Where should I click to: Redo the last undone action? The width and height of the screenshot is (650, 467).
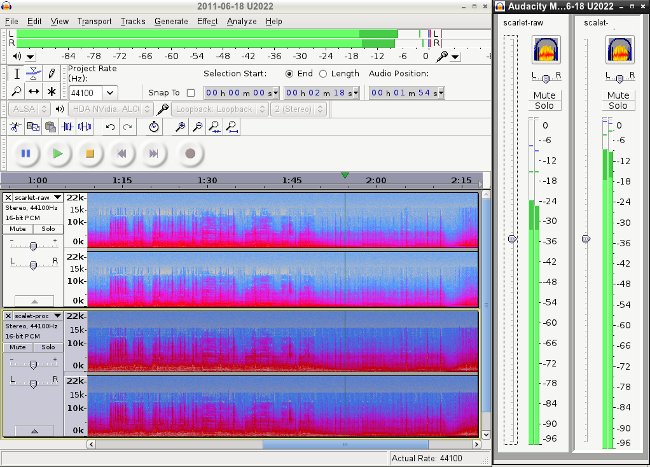click(128, 127)
